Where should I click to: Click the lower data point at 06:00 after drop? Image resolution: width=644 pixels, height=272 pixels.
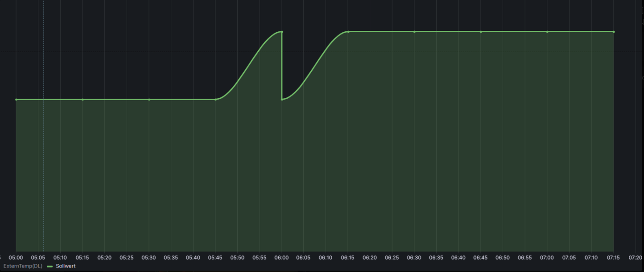click(282, 100)
